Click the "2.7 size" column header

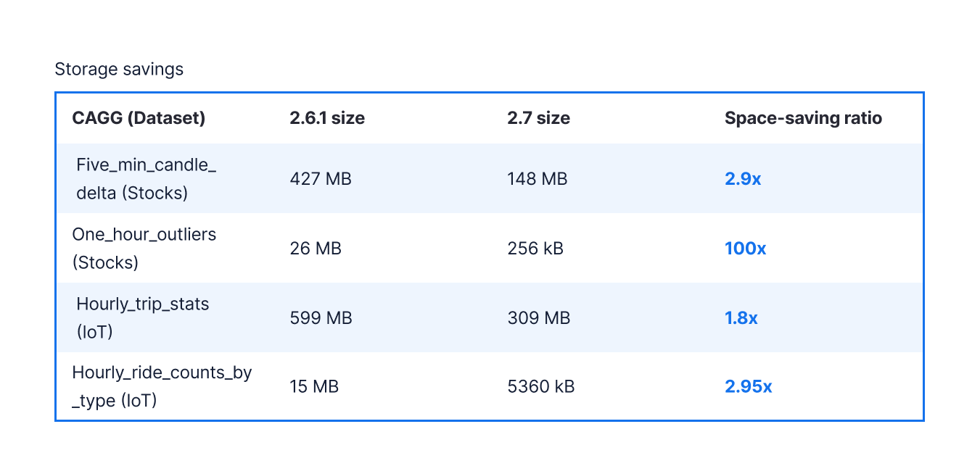538,118
